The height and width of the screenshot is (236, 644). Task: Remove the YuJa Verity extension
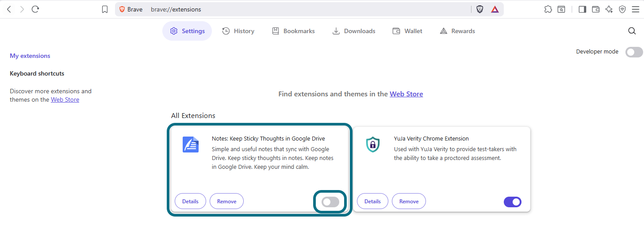coord(409,201)
